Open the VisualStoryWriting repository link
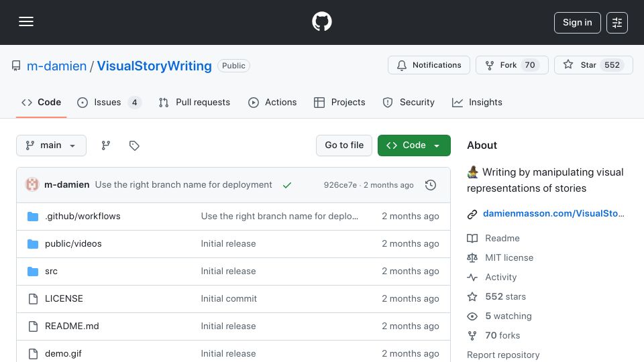The height and width of the screenshot is (362, 644). pos(154,66)
